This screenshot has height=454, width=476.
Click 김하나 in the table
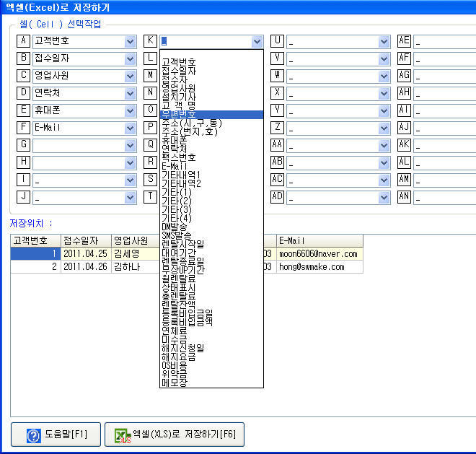[x=136, y=267]
